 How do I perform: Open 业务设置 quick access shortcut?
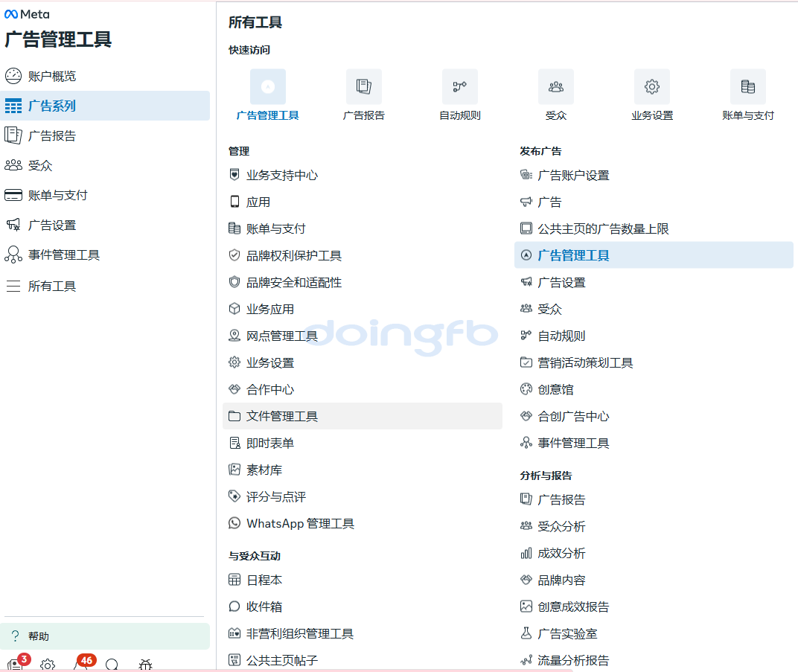click(652, 96)
